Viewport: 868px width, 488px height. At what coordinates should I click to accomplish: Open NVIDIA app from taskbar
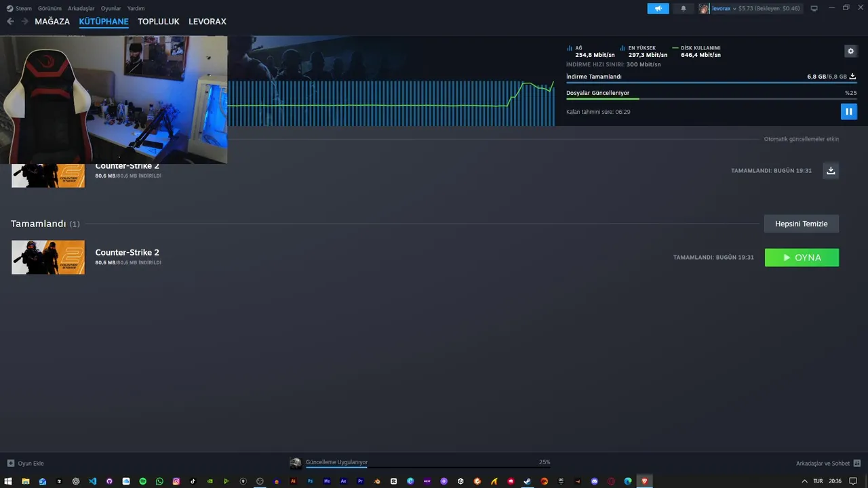click(x=210, y=481)
